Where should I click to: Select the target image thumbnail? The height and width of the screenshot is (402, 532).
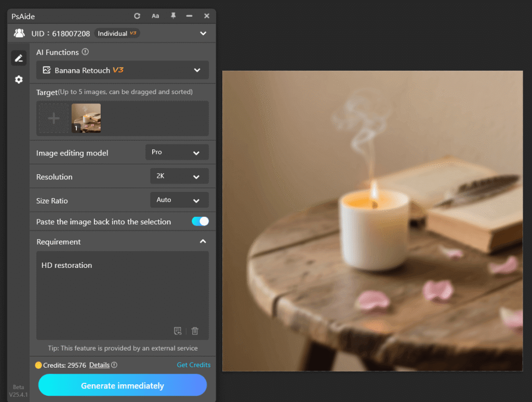86,118
